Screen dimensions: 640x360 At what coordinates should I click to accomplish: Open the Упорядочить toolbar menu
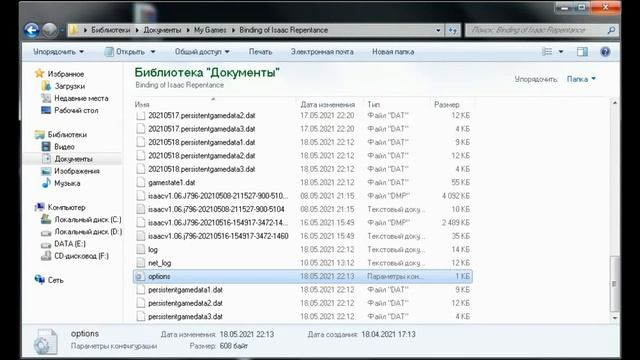tap(58, 52)
